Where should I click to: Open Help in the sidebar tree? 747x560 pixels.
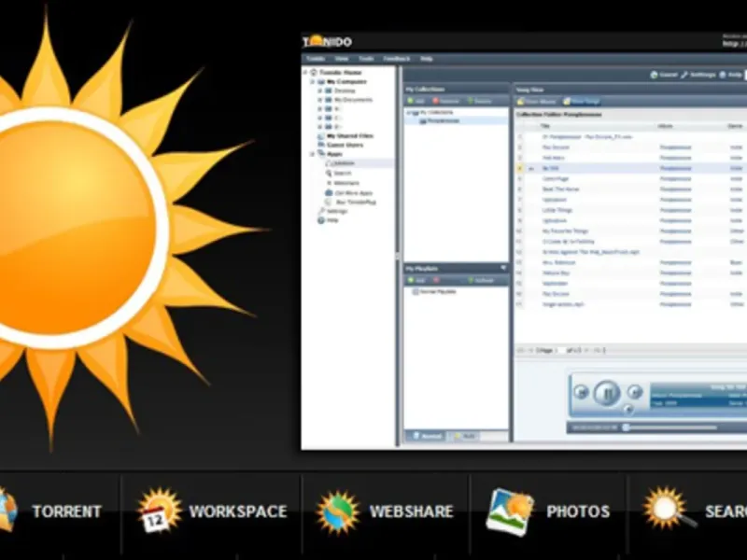(332, 220)
